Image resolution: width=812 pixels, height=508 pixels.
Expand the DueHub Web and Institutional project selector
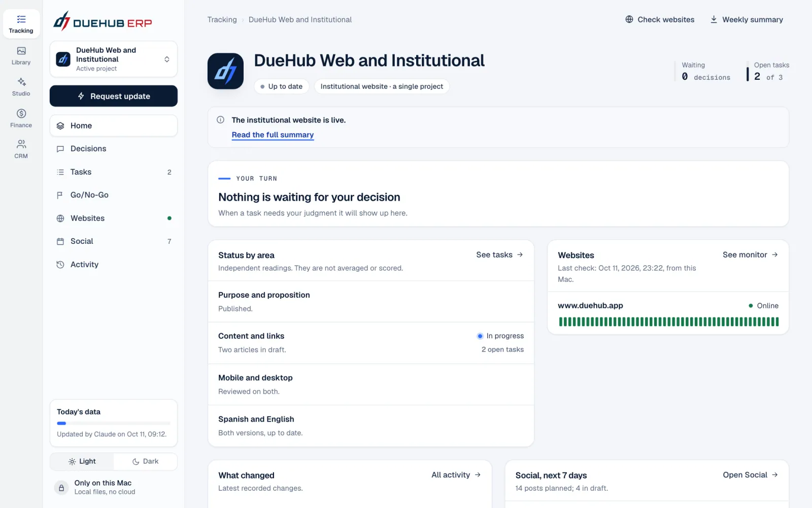(x=114, y=59)
